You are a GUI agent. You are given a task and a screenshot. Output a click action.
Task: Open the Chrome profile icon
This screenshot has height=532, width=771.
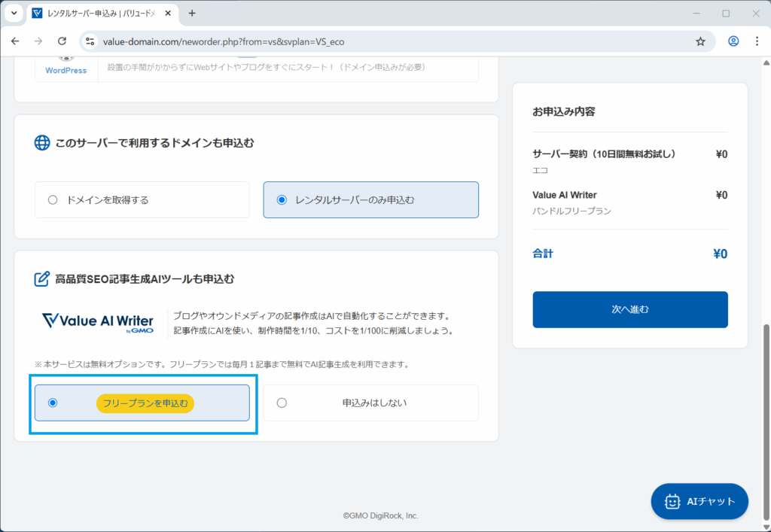(733, 41)
